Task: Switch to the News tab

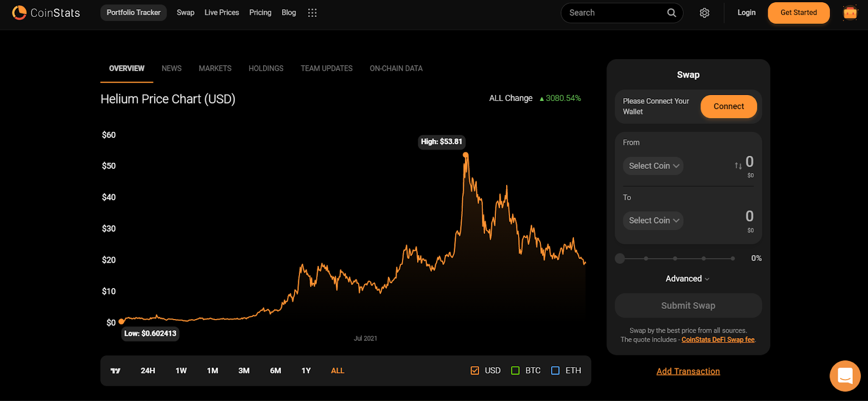Action: point(171,68)
